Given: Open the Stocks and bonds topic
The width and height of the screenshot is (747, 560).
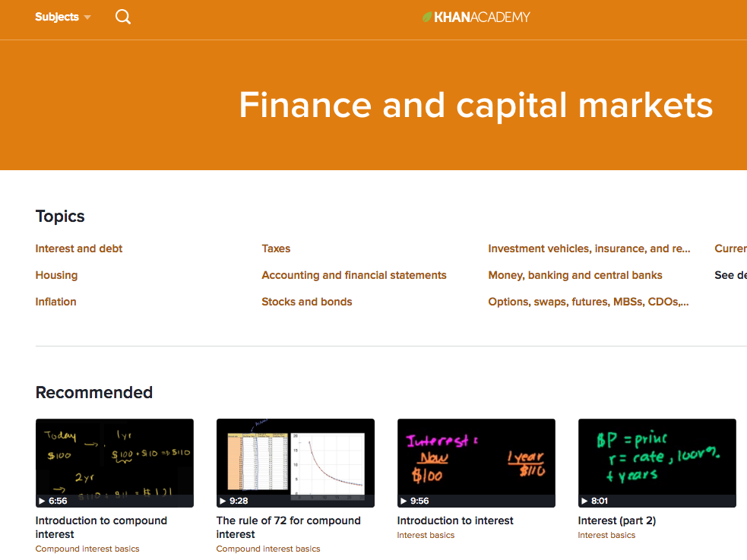Looking at the screenshot, I should [x=307, y=302].
